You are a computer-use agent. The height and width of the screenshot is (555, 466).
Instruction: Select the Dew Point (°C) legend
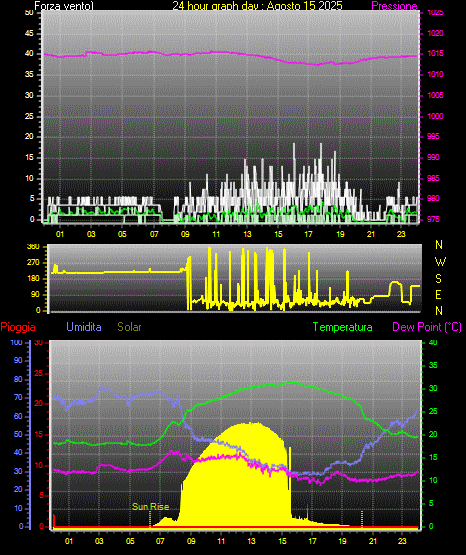[427, 327]
